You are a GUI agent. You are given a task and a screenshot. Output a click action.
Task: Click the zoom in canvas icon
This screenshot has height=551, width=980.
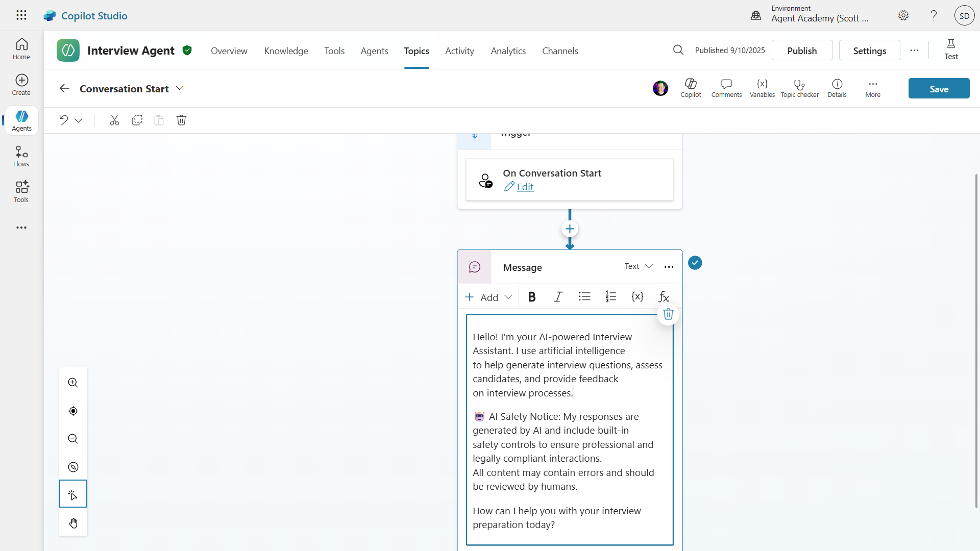73,383
